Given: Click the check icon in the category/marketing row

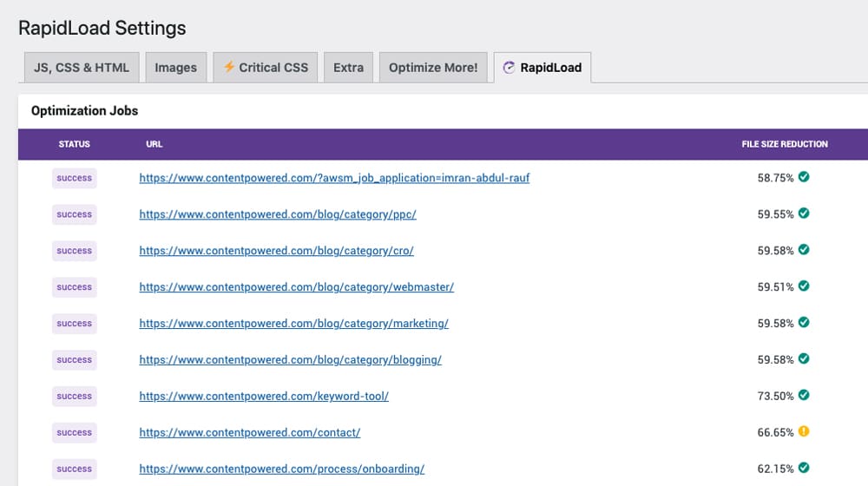Looking at the screenshot, I should pos(804,323).
